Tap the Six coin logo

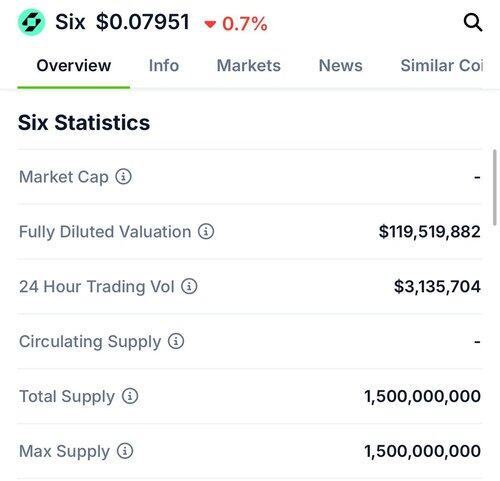pos(31,22)
